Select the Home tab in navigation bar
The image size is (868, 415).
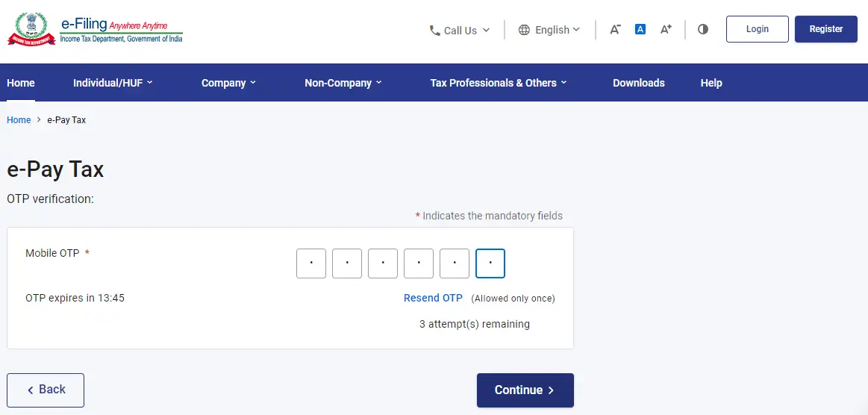pos(21,83)
